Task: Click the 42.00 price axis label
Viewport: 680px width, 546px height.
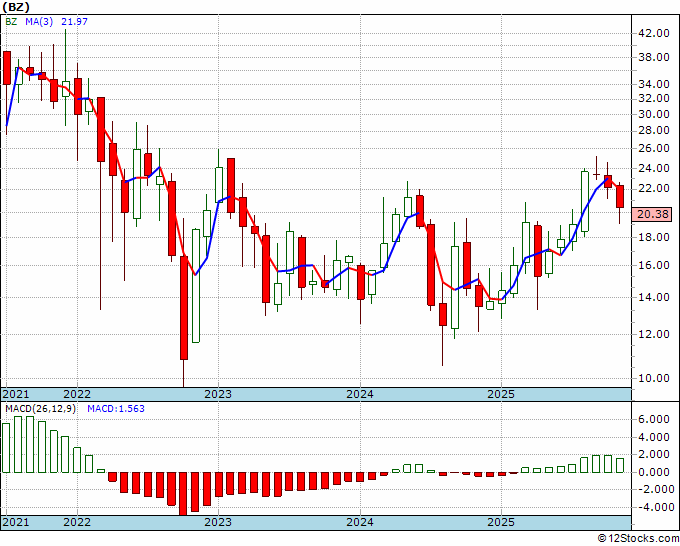Action: 654,33
